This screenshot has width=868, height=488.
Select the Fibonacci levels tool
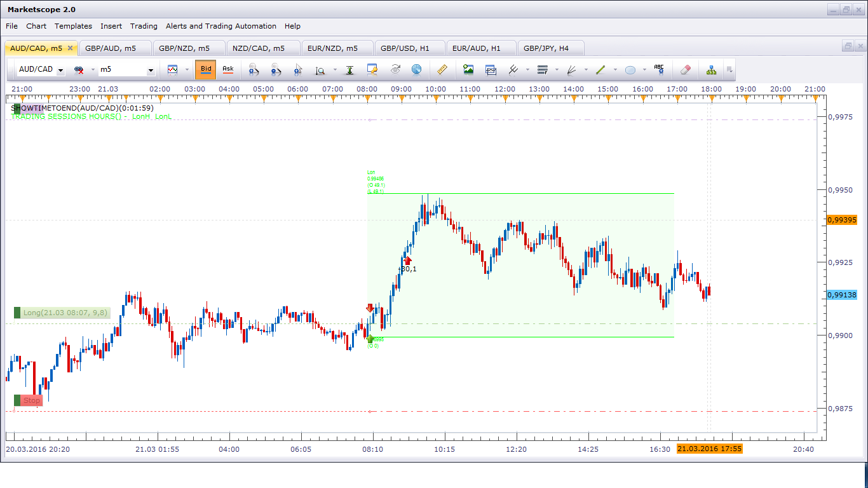[542, 69]
